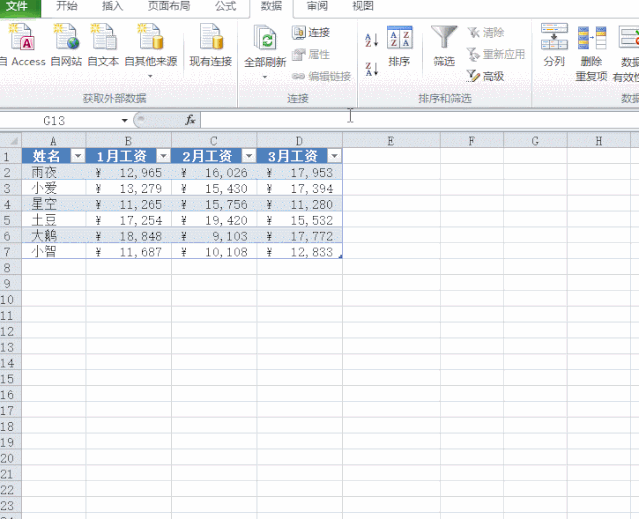Toggle the 筛选 filter funnel

point(444,46)
